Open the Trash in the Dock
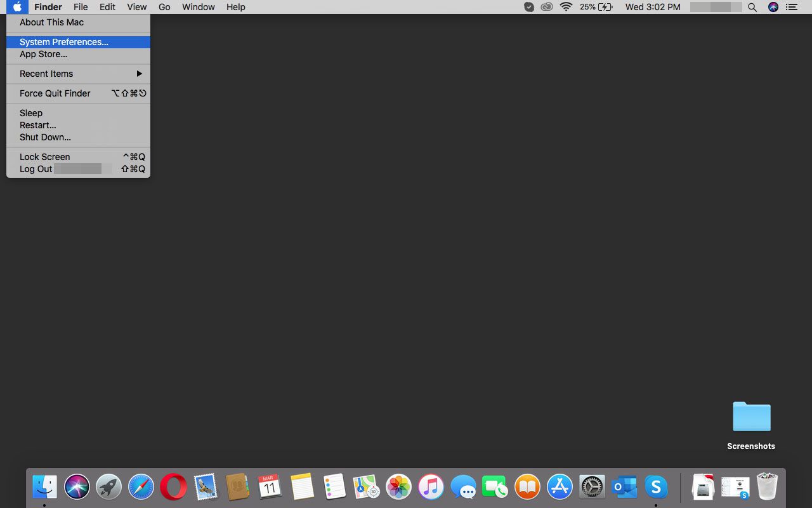This screenshot has height=508, width=812. [x=767, y=487]
